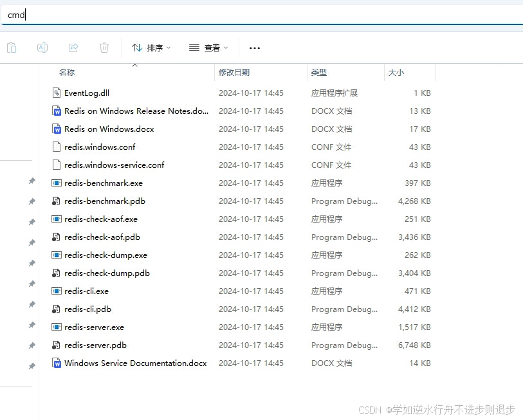Sort by the 类型 column header
The image size is (523, 420).
pyautogui.click(x=319, y=73)
